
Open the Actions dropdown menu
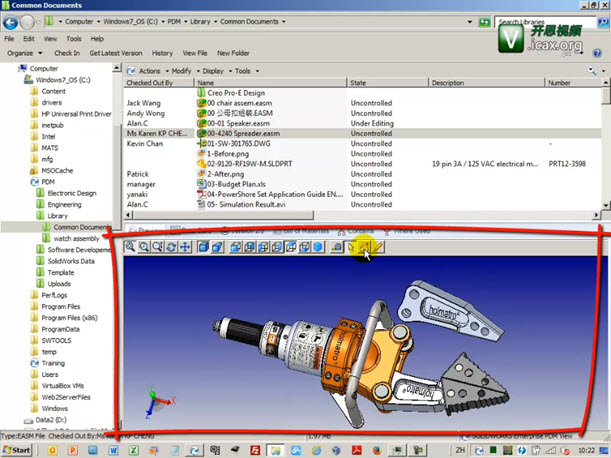click(147, 71)
